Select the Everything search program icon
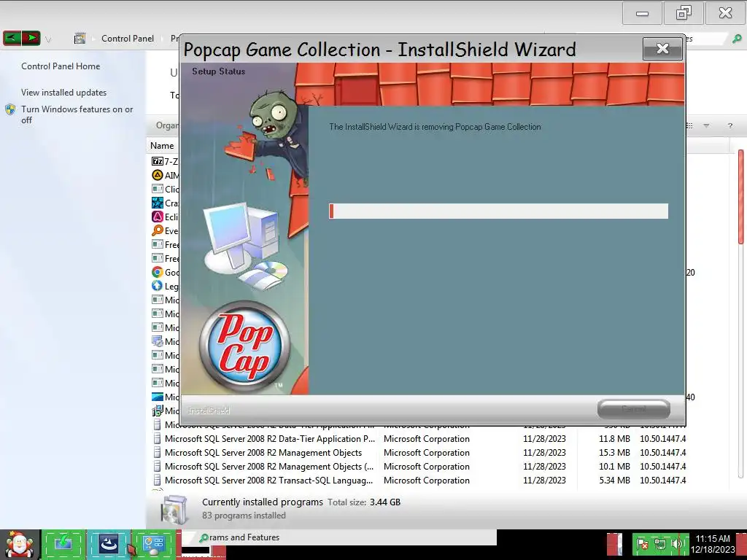 pos(158,230)
